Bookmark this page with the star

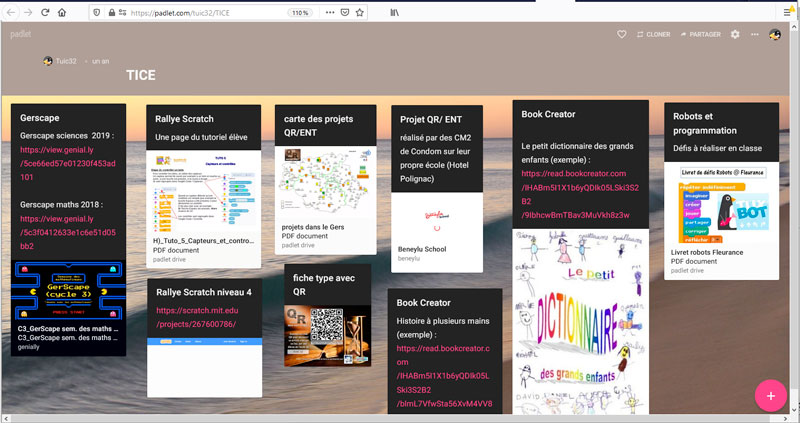coord(360,12)
